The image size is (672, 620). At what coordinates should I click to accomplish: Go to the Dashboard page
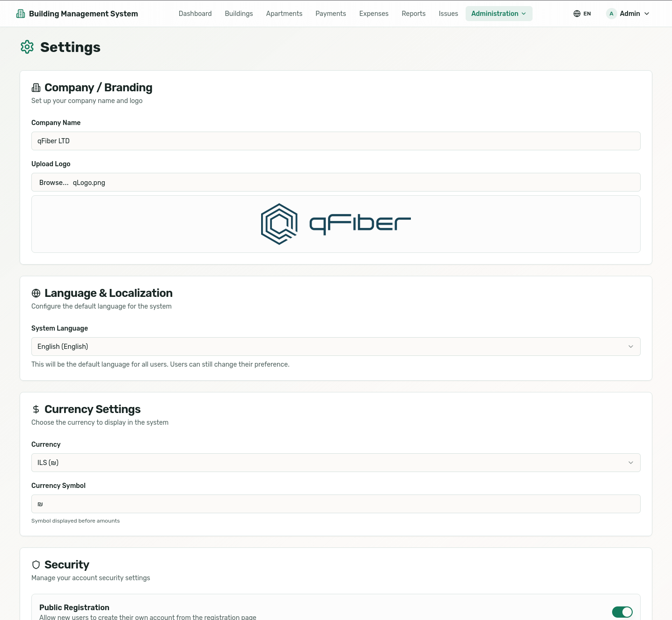(x=195, y=14)
